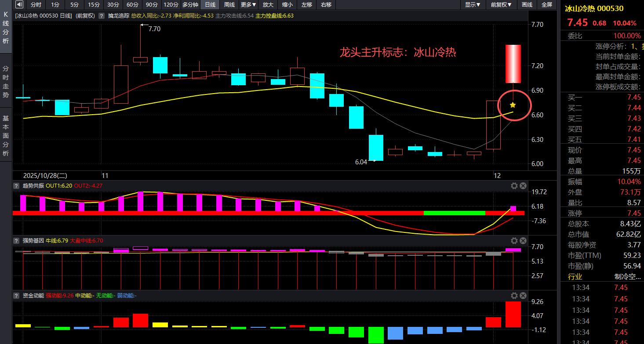Click the 6.04 low price label
644x344 pixels.
pos(361,162)
